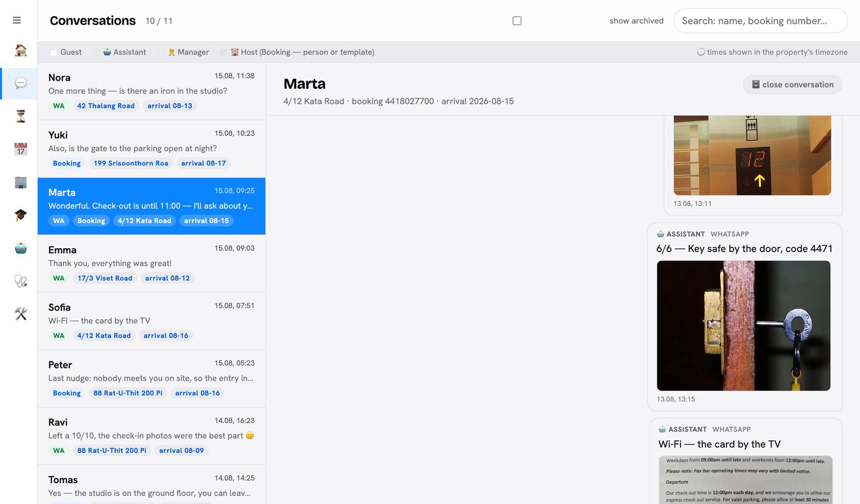Select the chat bubble conversations icon
The height and width of the screenshot is (504, 860).
coord(20,83)
